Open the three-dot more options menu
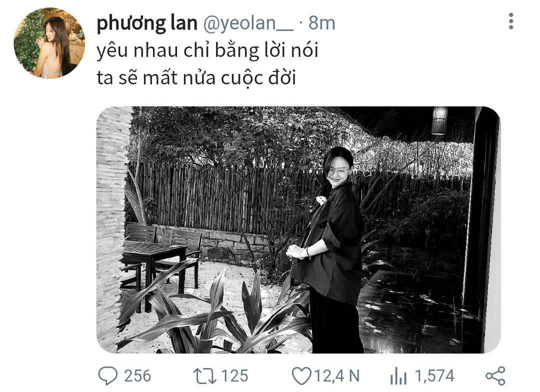The width and height of the screenshot is (540, 392). [511, 21]
